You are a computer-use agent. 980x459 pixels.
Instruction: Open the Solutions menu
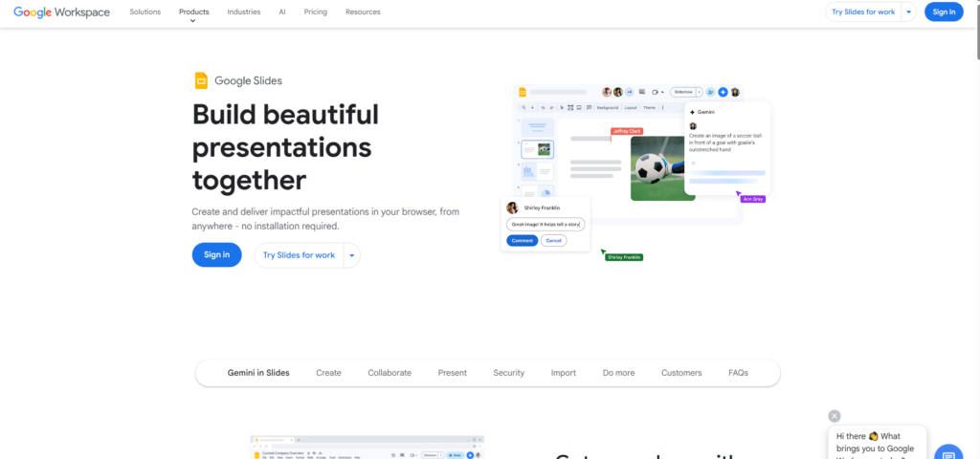click(145, 11)
